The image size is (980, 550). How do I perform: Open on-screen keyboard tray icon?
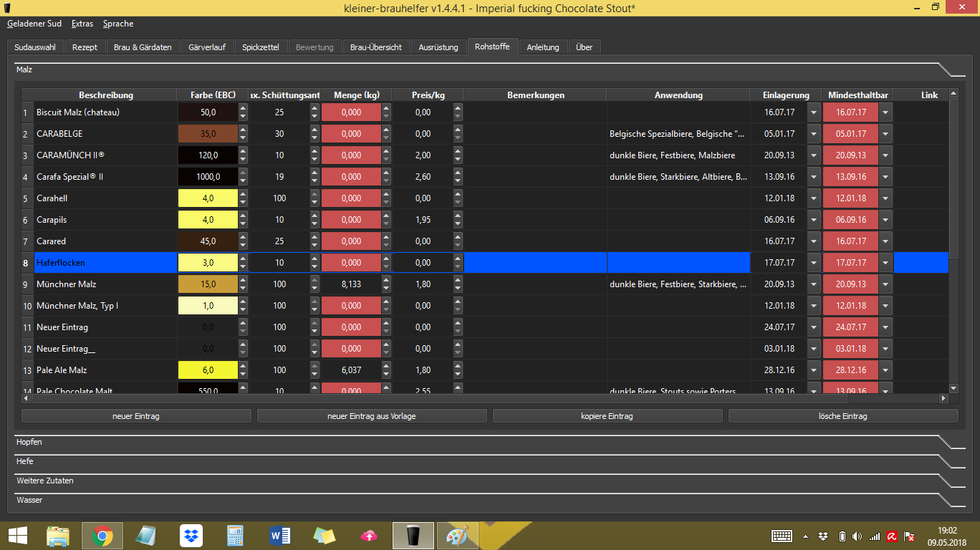click(782, 536)
